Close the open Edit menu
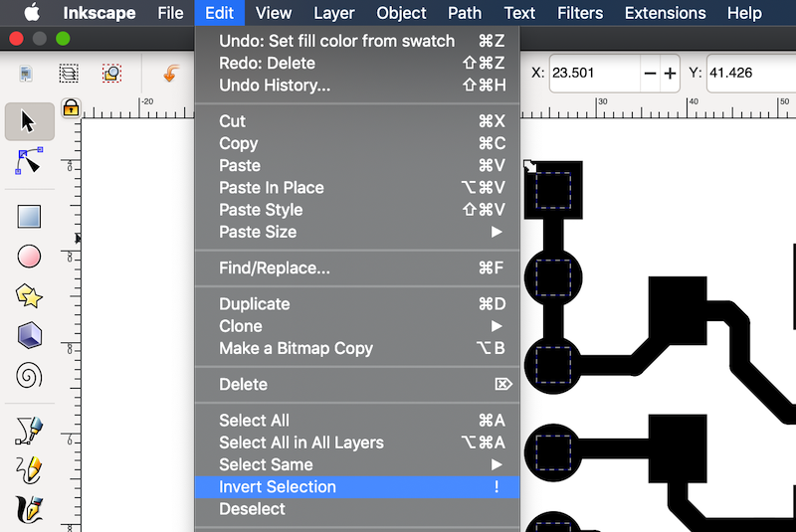The height and width of the screenshot is (532, 796). click(219, 13)
